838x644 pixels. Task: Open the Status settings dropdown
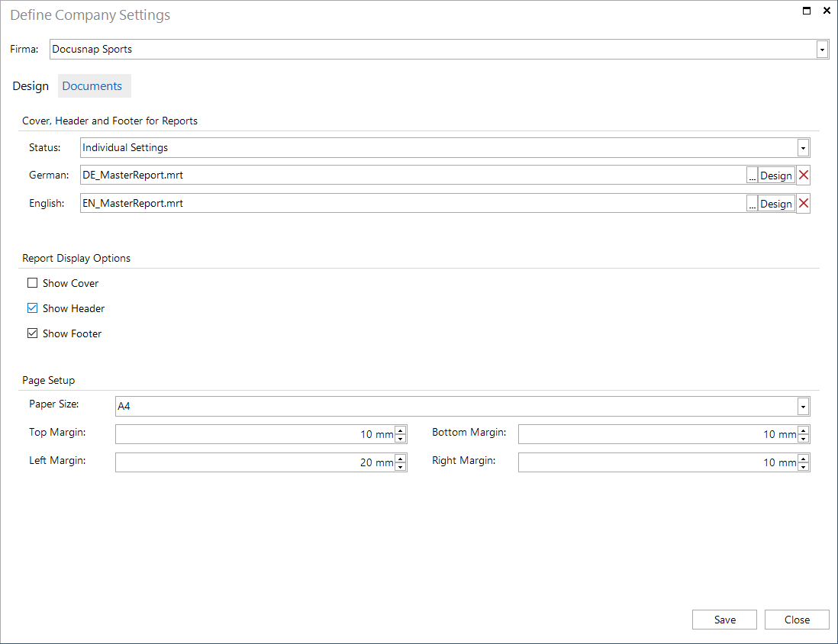tap(803, 147)
